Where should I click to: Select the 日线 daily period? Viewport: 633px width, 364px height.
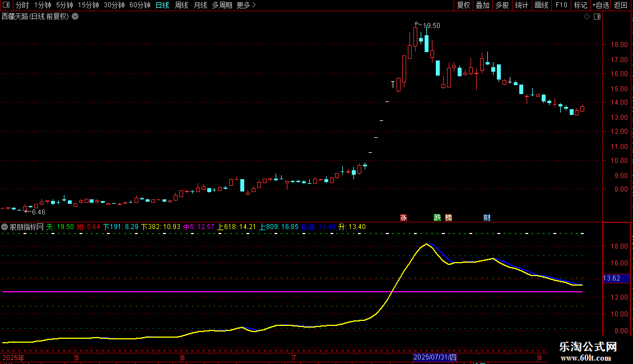click(x=162, y=5)
